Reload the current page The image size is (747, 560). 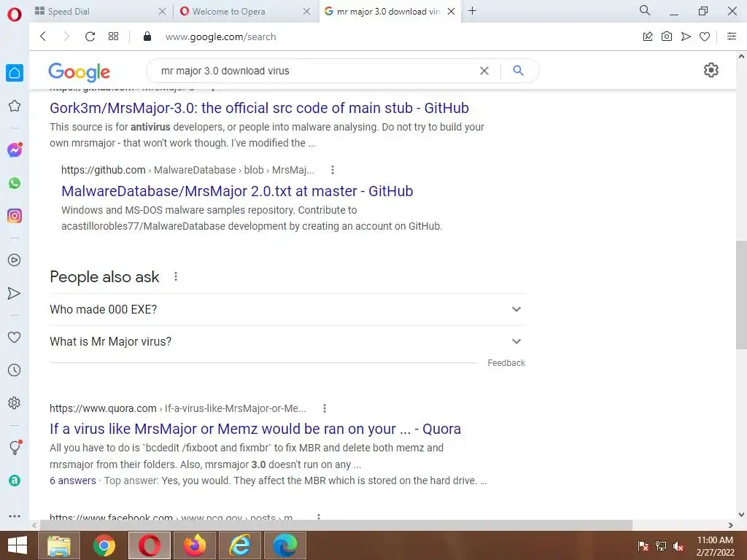[x=90, y=36]
